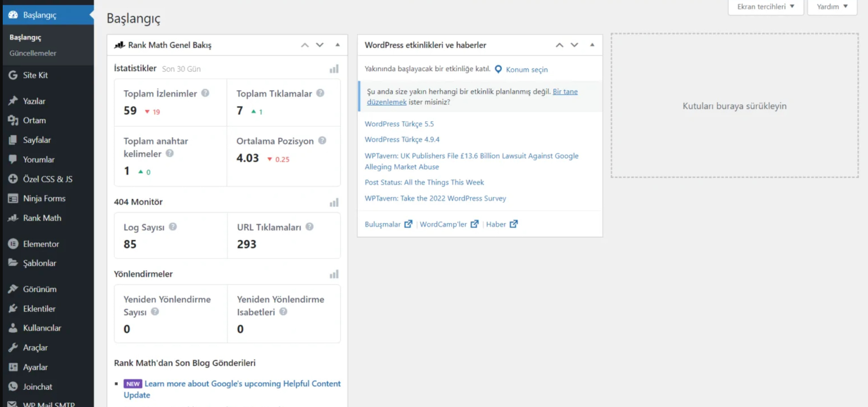Move Rank Math Genel Bakış panel up

(305, 45)
